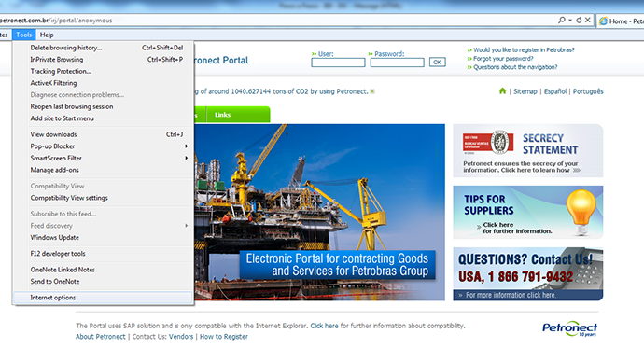Click 'For more information click here' bar
The height and width of the screenshot is (348, 644).
[527, 295]
